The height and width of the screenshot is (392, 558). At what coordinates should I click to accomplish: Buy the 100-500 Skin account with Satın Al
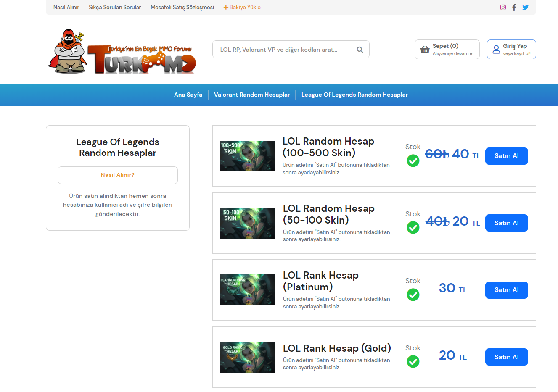506,156
